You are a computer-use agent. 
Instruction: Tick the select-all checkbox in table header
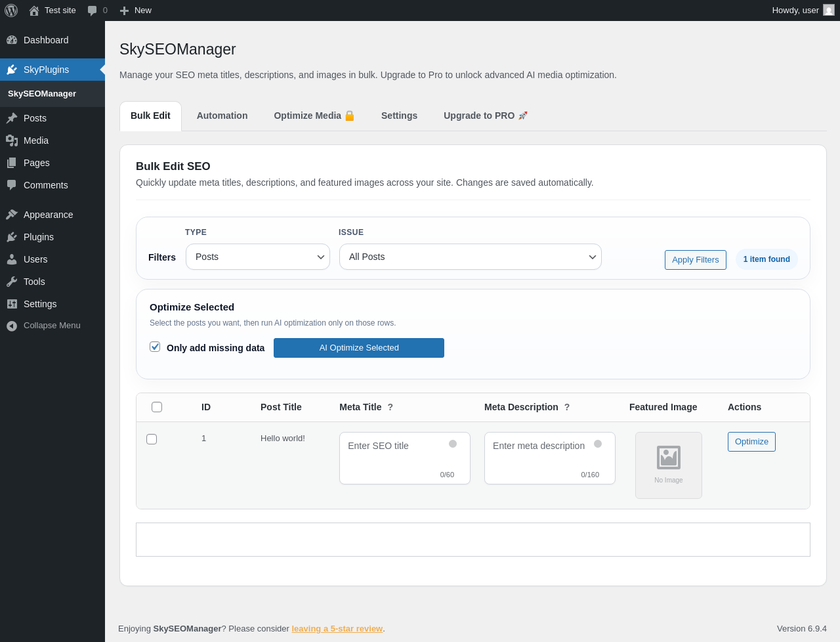click(157, 407)
